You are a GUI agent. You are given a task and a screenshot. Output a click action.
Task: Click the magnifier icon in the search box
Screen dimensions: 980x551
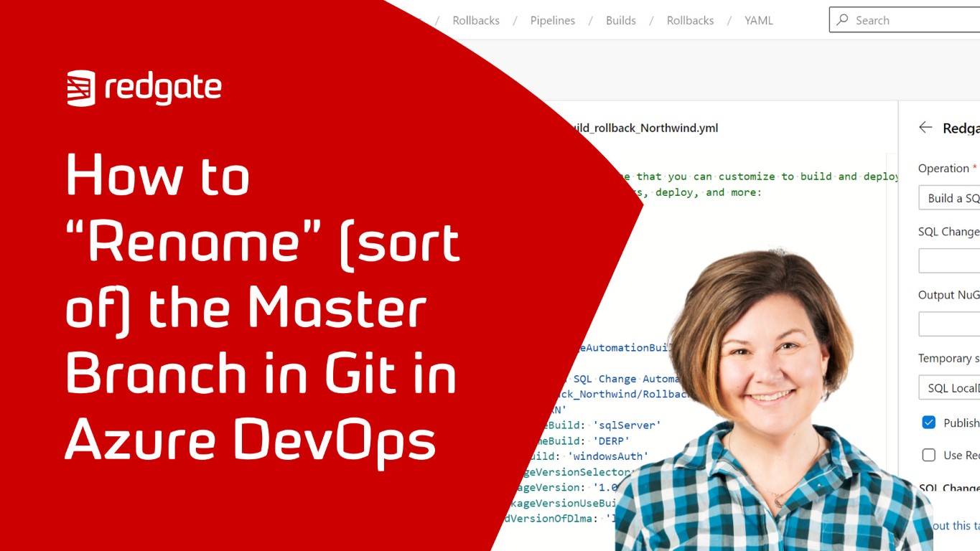pos(844,20)
